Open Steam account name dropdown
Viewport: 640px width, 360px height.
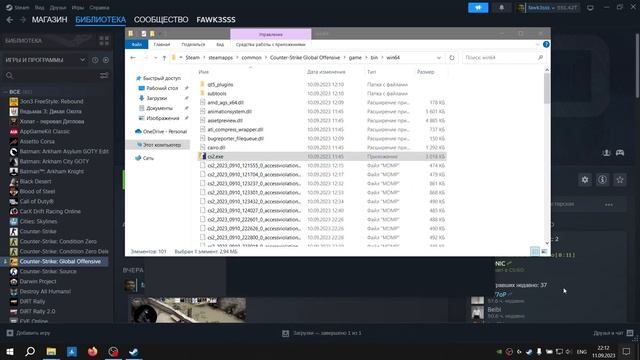(553, 8)
